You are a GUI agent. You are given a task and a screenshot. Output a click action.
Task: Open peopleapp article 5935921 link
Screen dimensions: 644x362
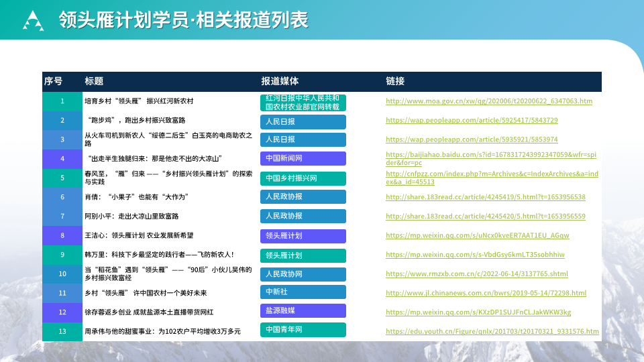pyautogui.click(x=472, y=139)
